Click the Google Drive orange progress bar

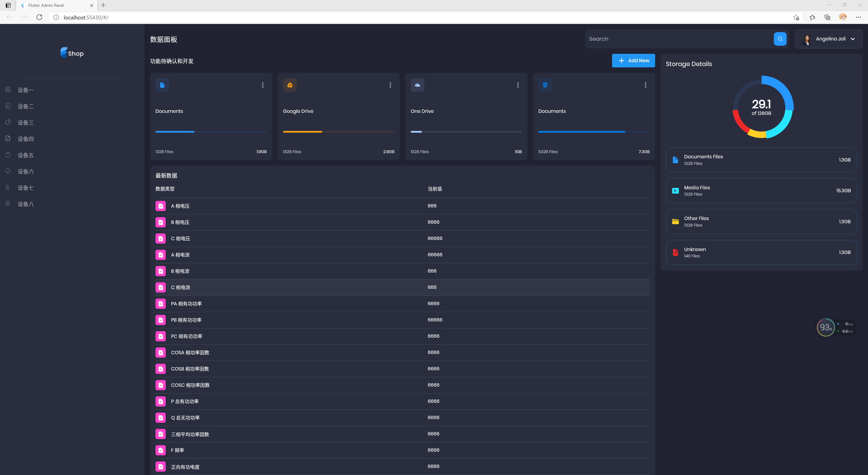pyautogui.click(x=302, y=132)
